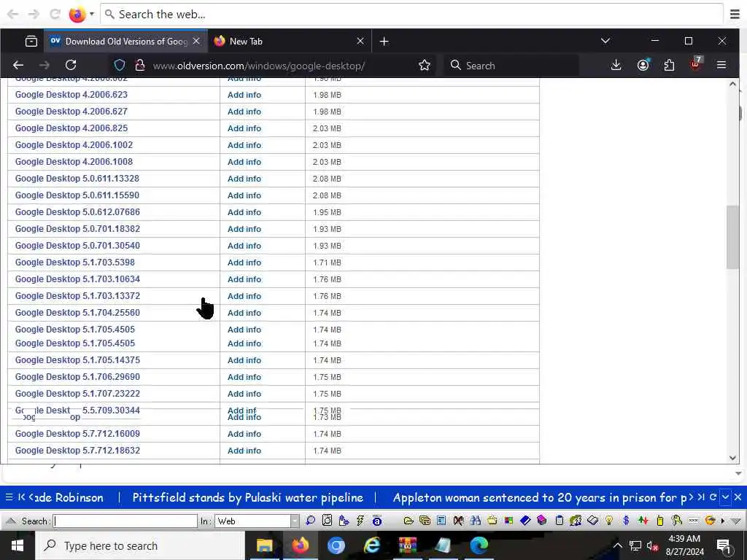Select the Download Old Versions of Google tab
747x560 pixels.
coord(125,42)
